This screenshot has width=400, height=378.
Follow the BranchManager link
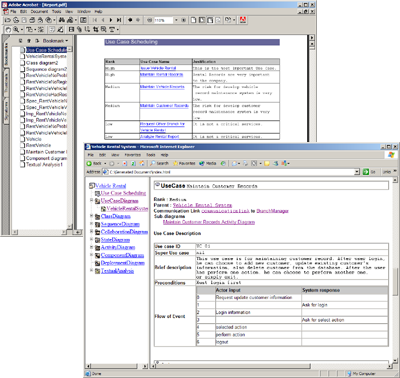click(272, 211)
